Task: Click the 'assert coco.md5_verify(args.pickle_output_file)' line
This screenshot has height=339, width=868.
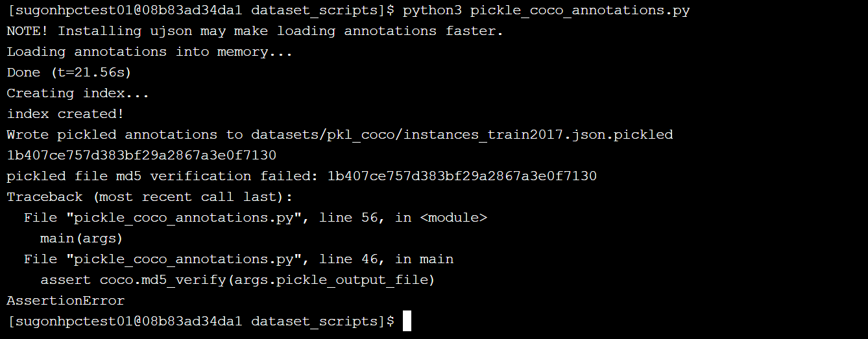Action: [237, 280]
